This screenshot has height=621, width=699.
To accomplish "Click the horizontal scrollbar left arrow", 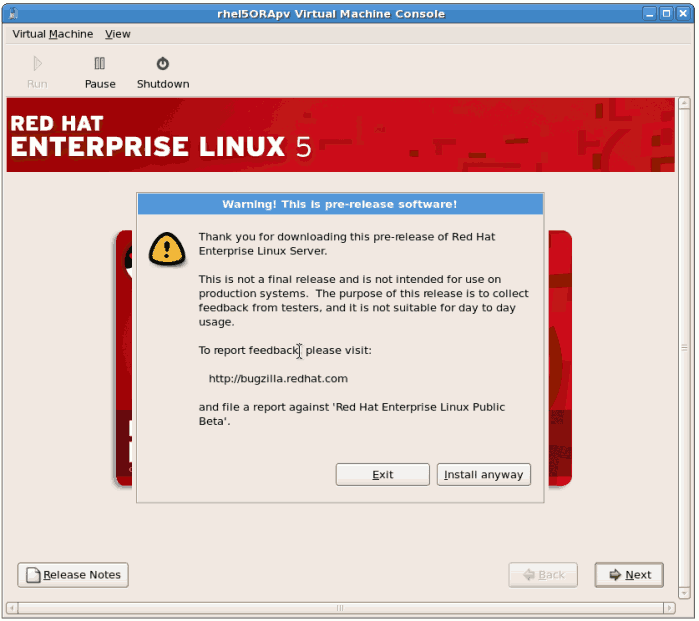I will pyautogui.click(x=12, y=607).
